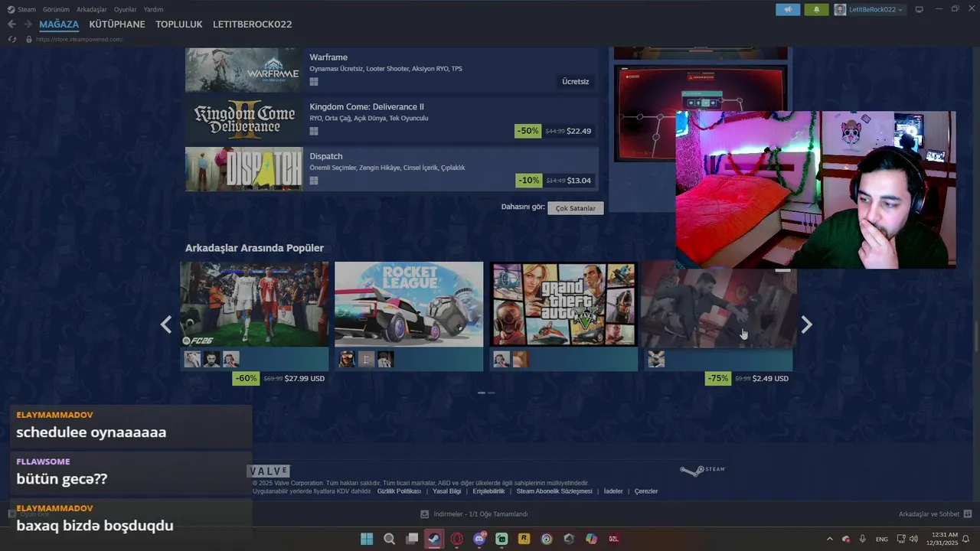This screenshot has width=980, height=551.
Task: Go back with the Steam back arrow
Action: (11, 24)
